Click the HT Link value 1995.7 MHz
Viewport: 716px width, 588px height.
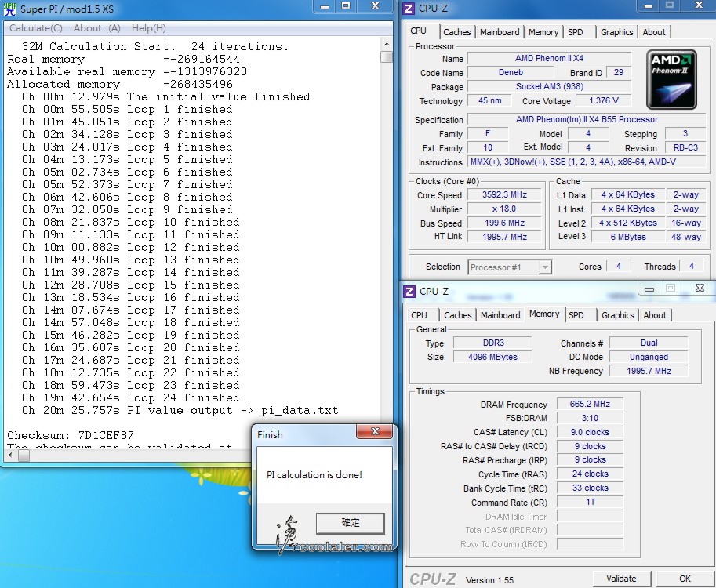click(504, 237)
